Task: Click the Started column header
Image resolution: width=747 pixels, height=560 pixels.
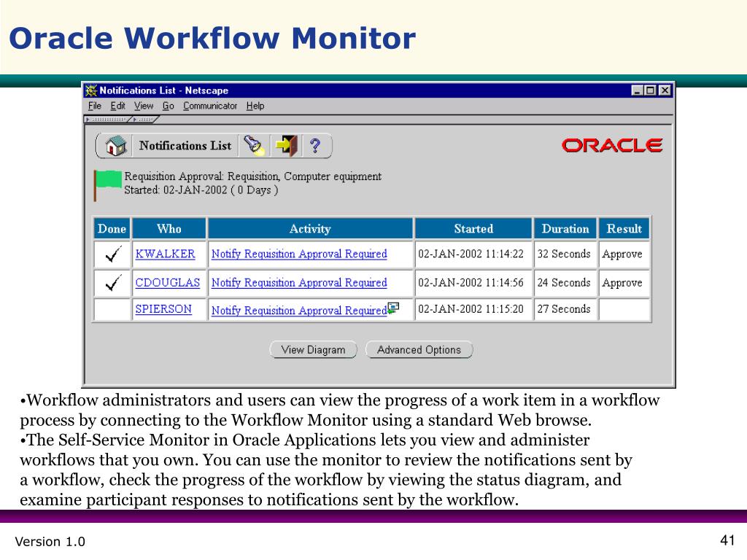Action: (473, 228)
